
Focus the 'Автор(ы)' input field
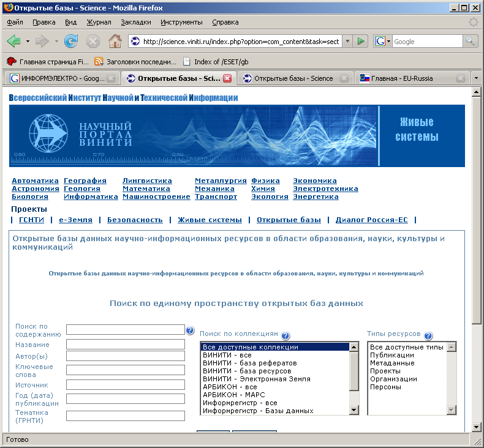pos(126,356)
